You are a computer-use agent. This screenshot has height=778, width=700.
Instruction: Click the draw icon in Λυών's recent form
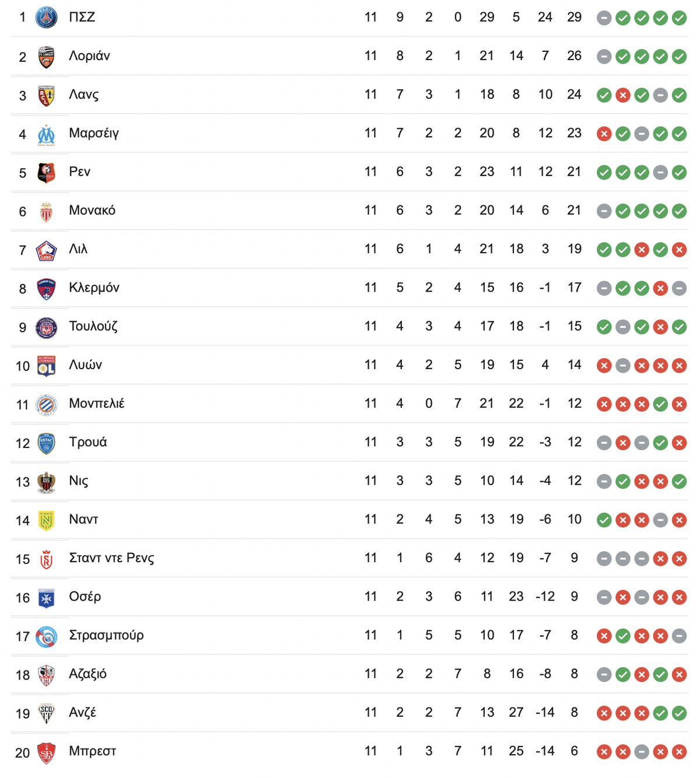pyautogui.click(x=623, y=366)
